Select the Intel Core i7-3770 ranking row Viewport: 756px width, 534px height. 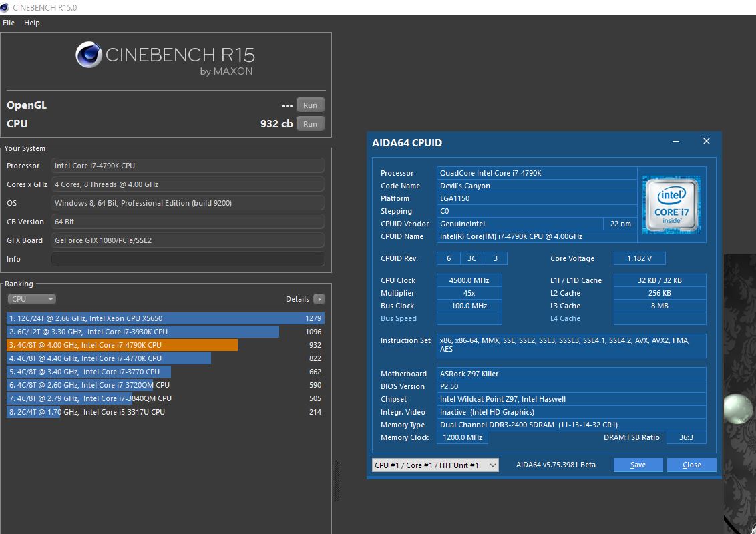[x=166, y=372]
